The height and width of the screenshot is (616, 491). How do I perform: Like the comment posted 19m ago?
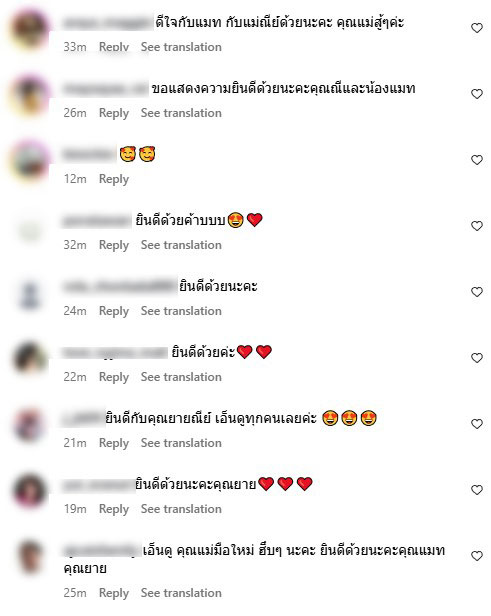point(477,490)
